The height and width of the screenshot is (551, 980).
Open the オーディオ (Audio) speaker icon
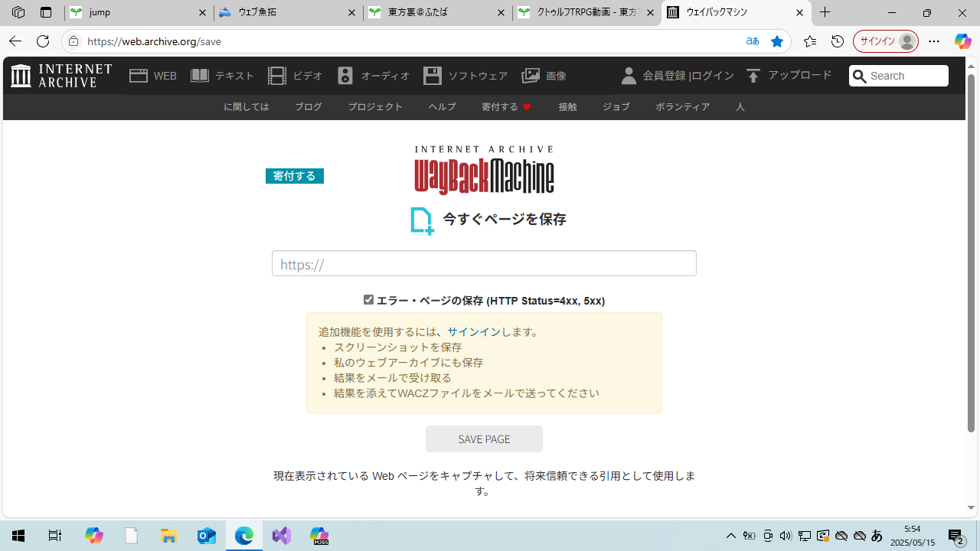tap(345, 76)
